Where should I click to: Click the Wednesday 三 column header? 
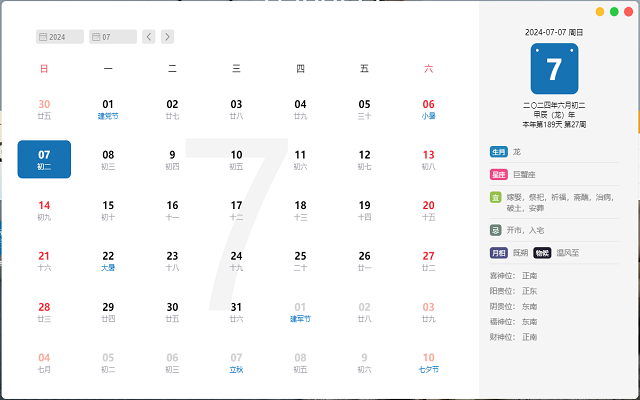click(x=236, y=69)
